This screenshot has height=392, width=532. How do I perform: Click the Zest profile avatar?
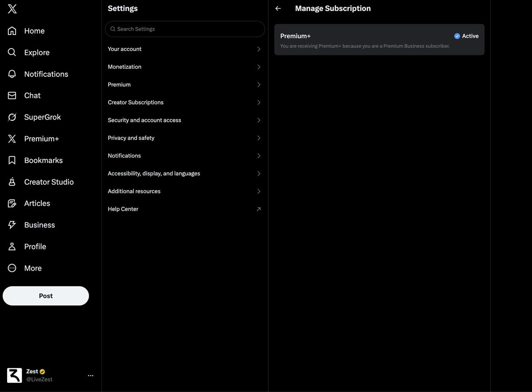[15, 375]
